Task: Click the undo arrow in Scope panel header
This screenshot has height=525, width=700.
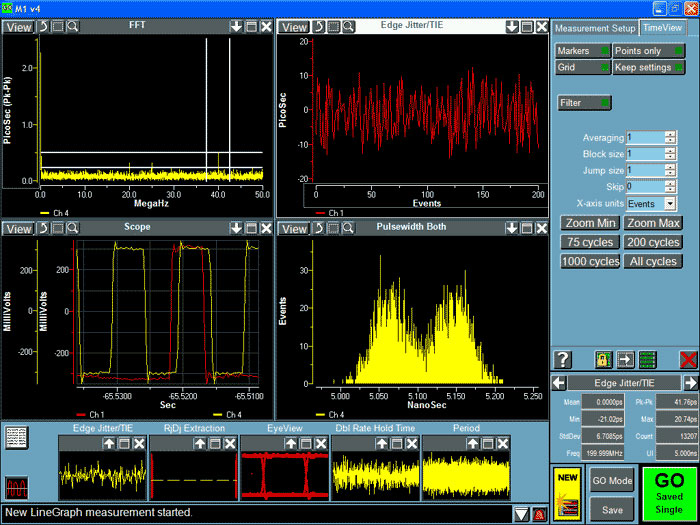Action: 43,229
